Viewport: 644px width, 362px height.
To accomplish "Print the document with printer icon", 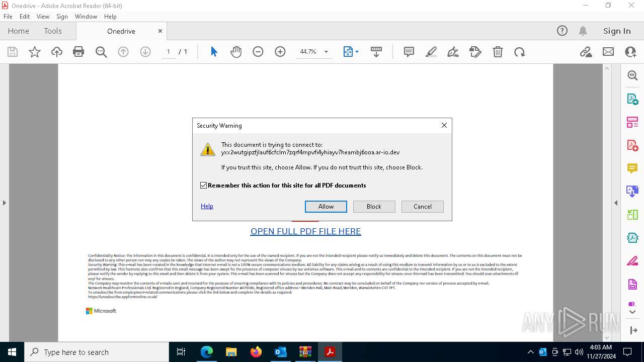I will (x=78, y=52).
